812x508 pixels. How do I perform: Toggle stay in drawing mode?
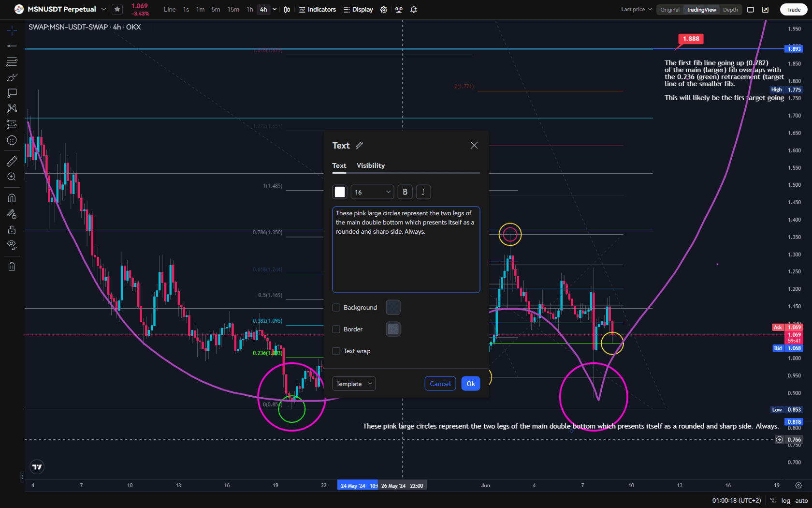(x=12, y=213)
